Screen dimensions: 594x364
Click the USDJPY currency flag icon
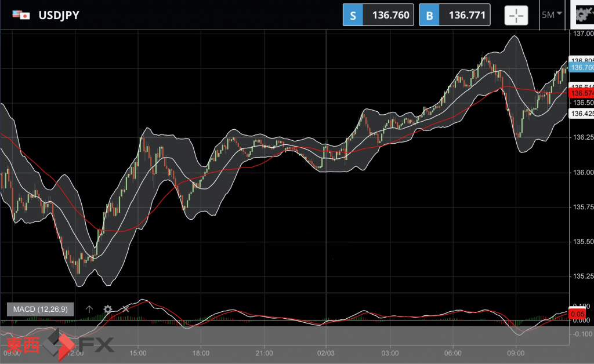[21, 15]
